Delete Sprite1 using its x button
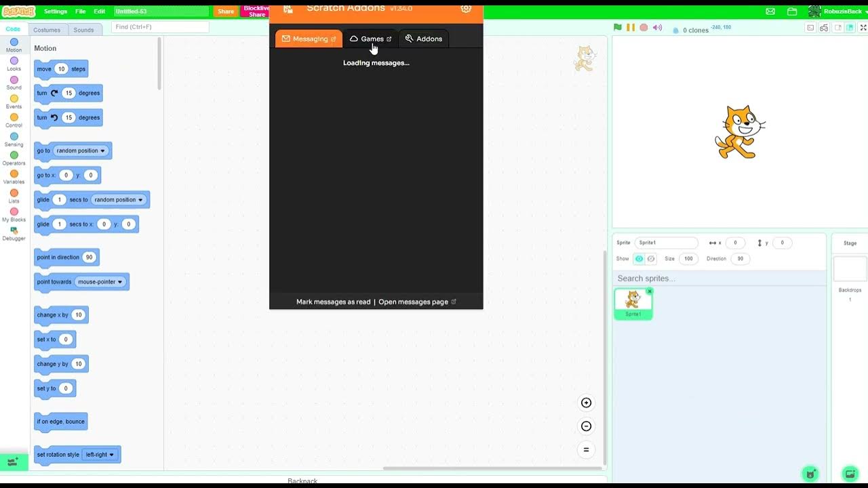Image resolution: width=868 pixels, height=488 pixels. tap(650, 291)
